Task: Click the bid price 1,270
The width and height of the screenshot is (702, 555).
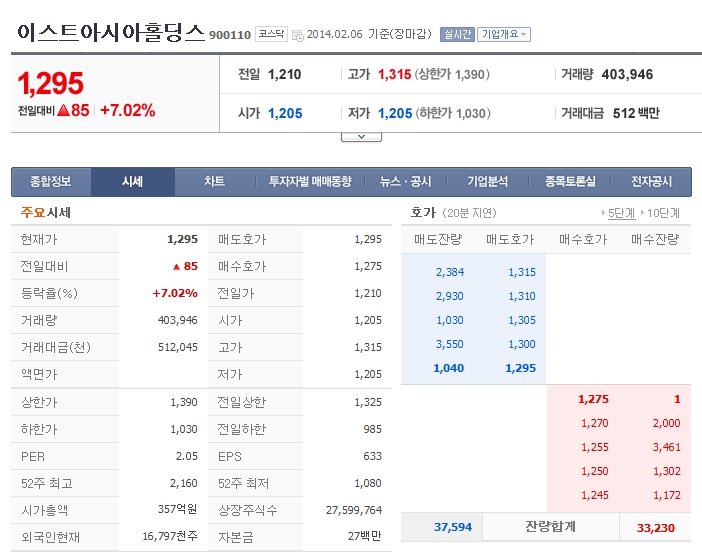Action: tap(595, 423)
